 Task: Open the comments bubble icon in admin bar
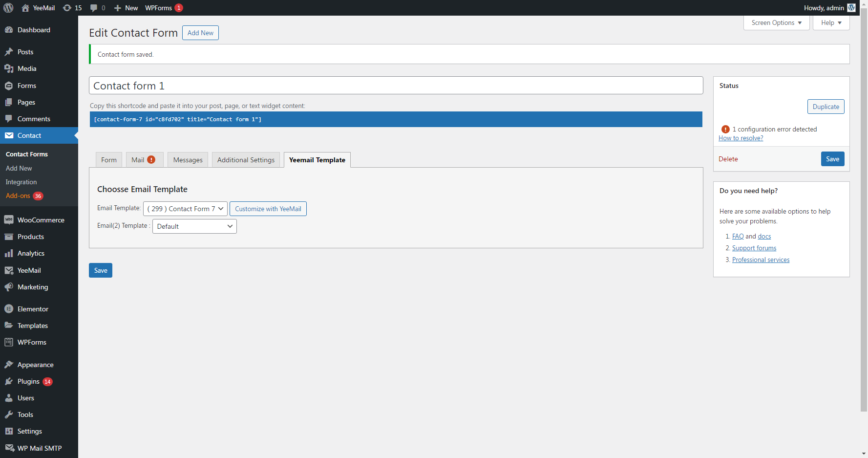coord(94,8)
